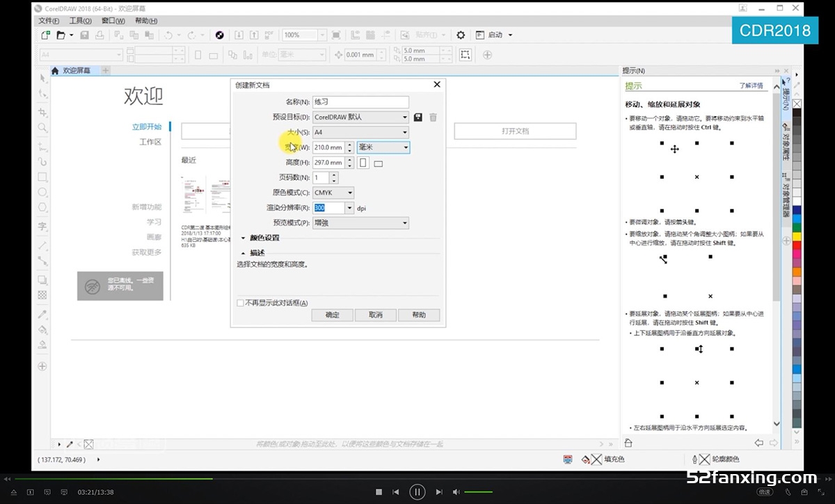
Task: Choose portrait orientation in the dialog
Action: (363, 163)
